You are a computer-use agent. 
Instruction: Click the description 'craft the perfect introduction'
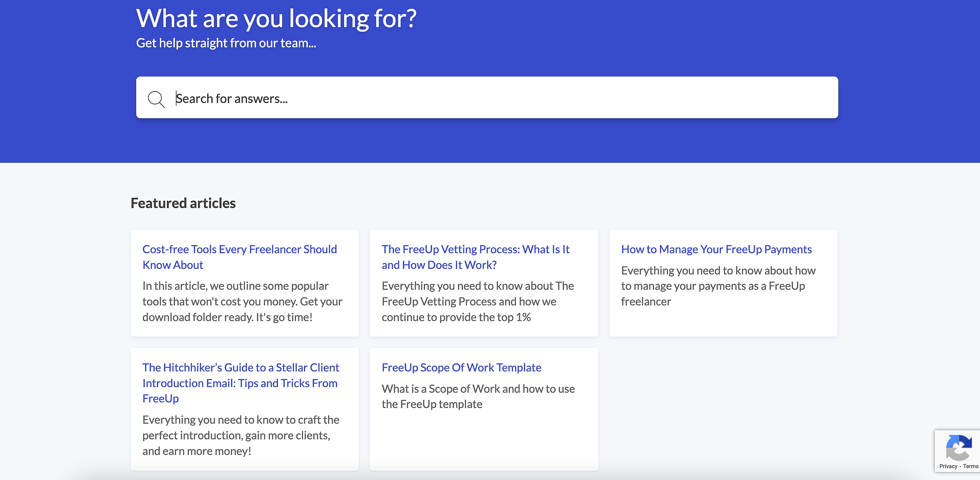pyautogui.click(x=241, y=435)
